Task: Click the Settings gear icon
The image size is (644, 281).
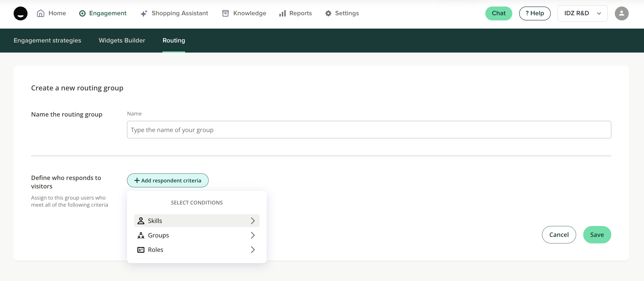Action: pos(328,13)
